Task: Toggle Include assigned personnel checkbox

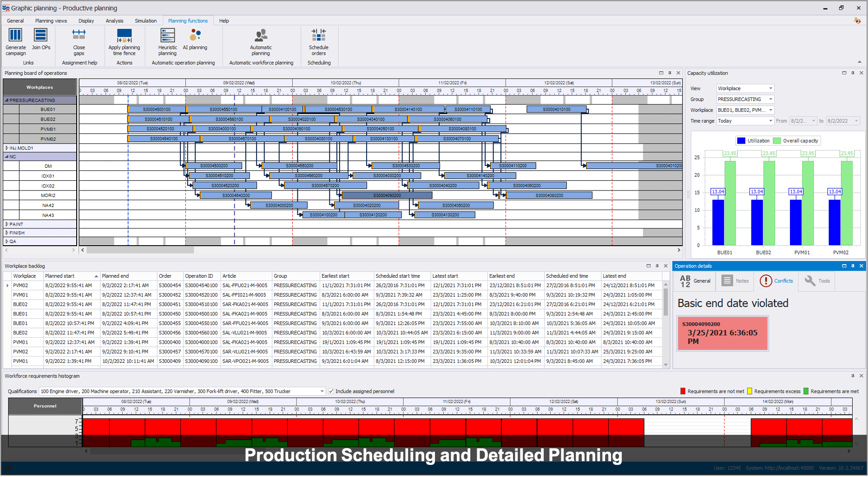Action: [x=331, y=391]
